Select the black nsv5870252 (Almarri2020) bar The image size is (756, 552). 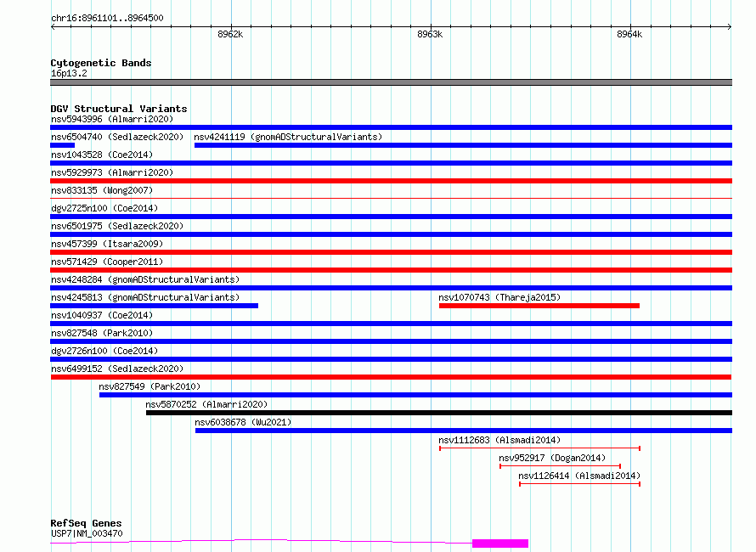[439, 413]
